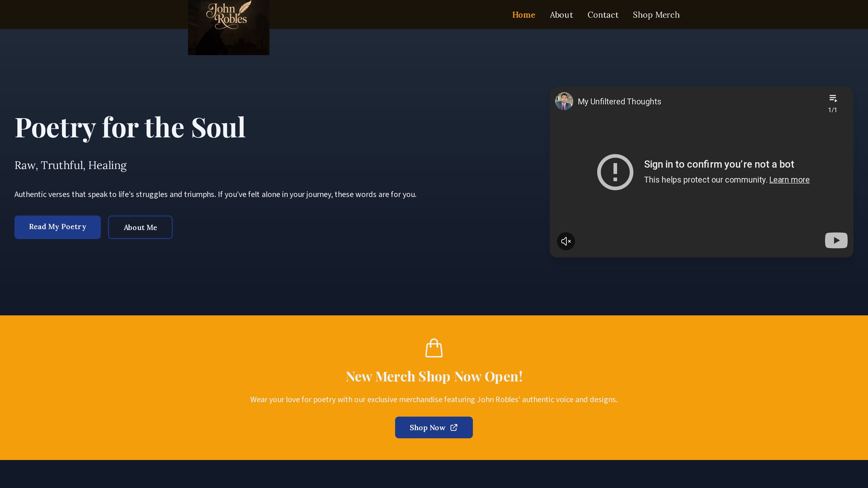Click the John Robles feather logo
Viewport: 868px width, 488px height.
pyautogui.click(x=229, y=27)
